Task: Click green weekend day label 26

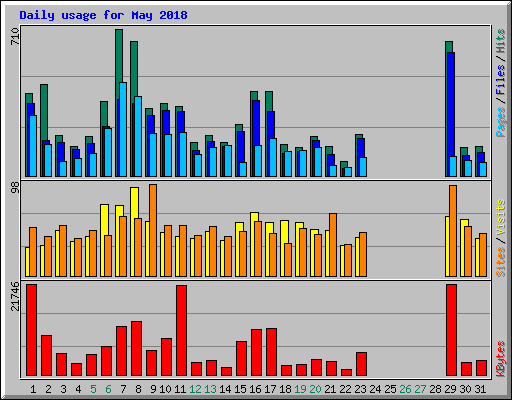Action: pyautogui.click(x=405, y=389)
